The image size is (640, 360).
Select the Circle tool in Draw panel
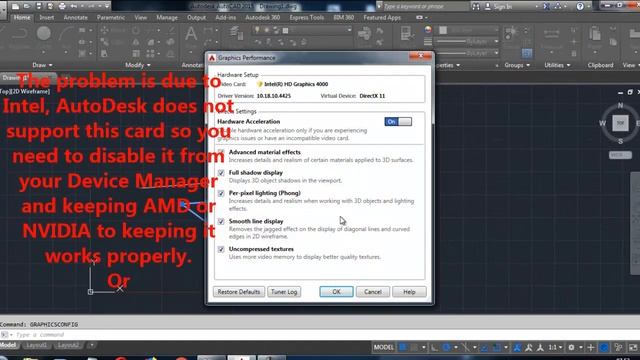(44, 33)
